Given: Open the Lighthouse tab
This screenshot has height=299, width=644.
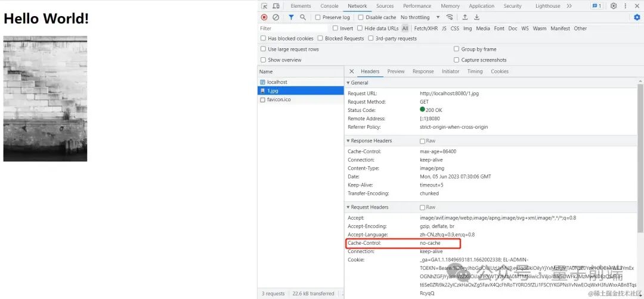Looking at the screenshot, I should 548,6.
